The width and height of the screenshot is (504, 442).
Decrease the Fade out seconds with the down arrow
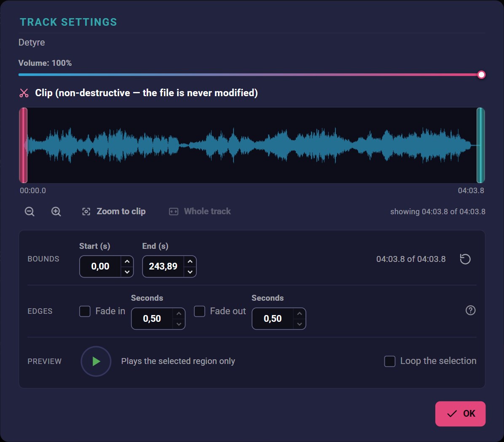coord(299,324)
